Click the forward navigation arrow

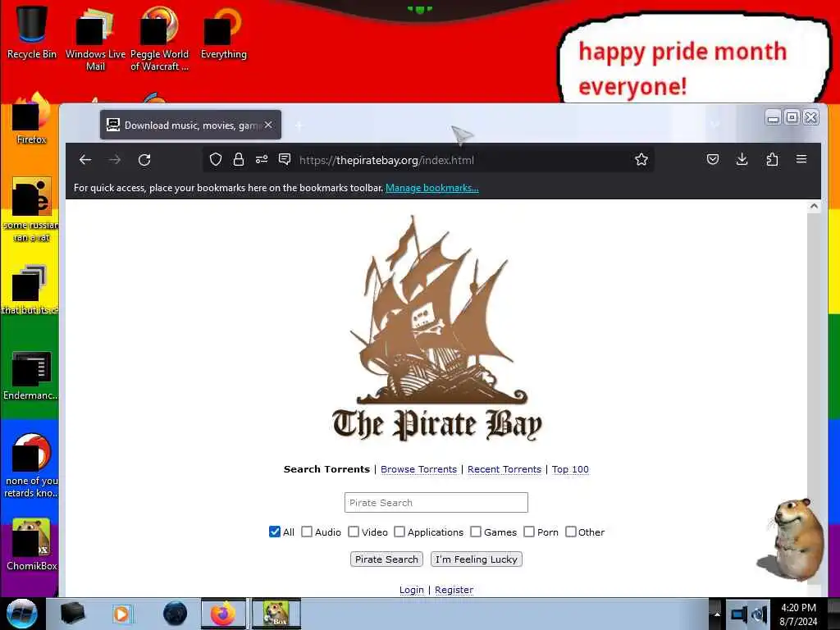(115, 160)
